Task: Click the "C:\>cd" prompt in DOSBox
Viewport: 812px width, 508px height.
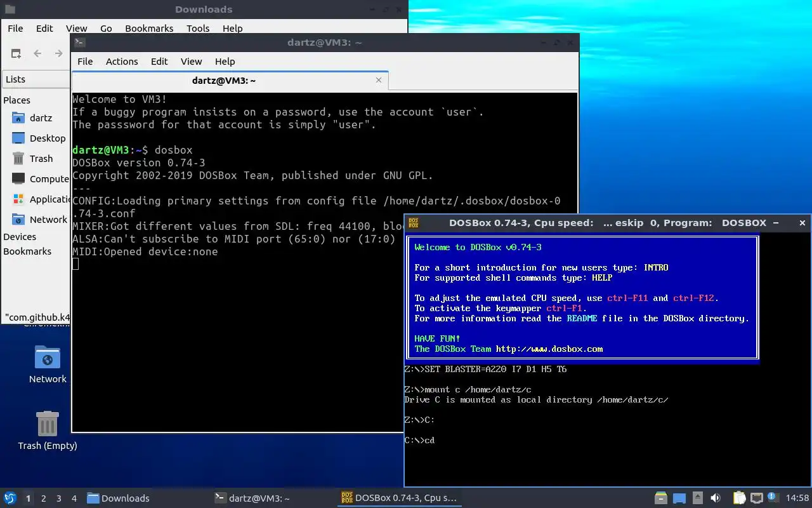Action: tap(419, 440)
